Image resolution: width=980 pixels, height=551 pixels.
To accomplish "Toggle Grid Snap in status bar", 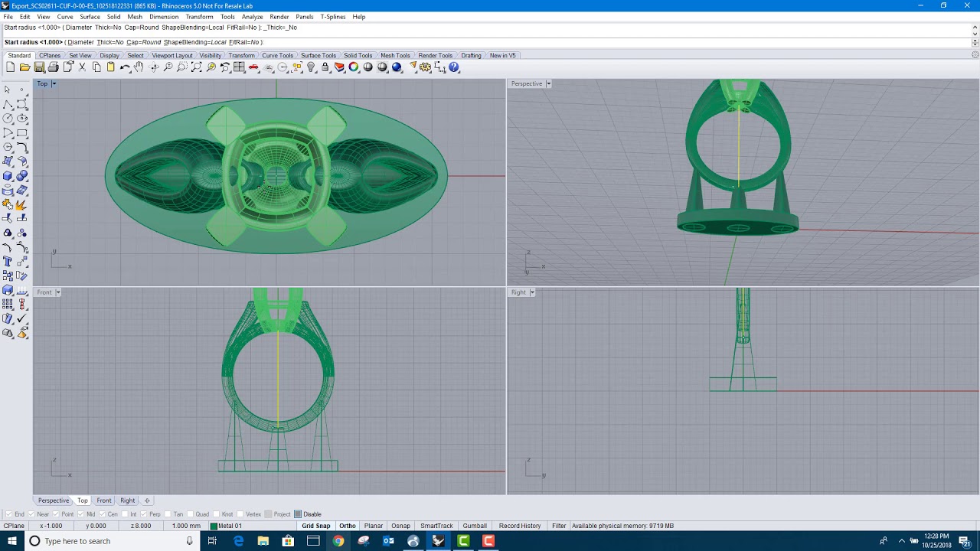I will click(315, 526).
